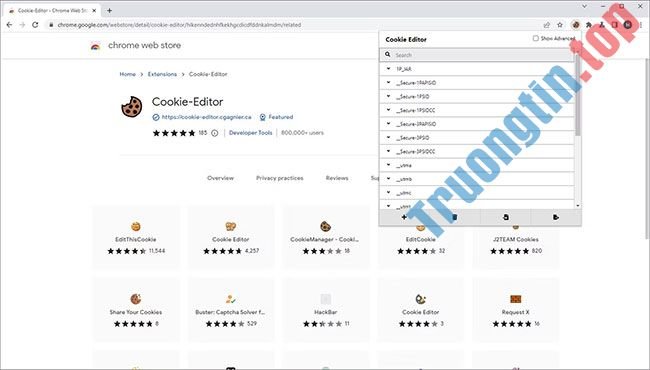Click in the Cookie Editor search field
650x370 pixels.
click(477, 55)
